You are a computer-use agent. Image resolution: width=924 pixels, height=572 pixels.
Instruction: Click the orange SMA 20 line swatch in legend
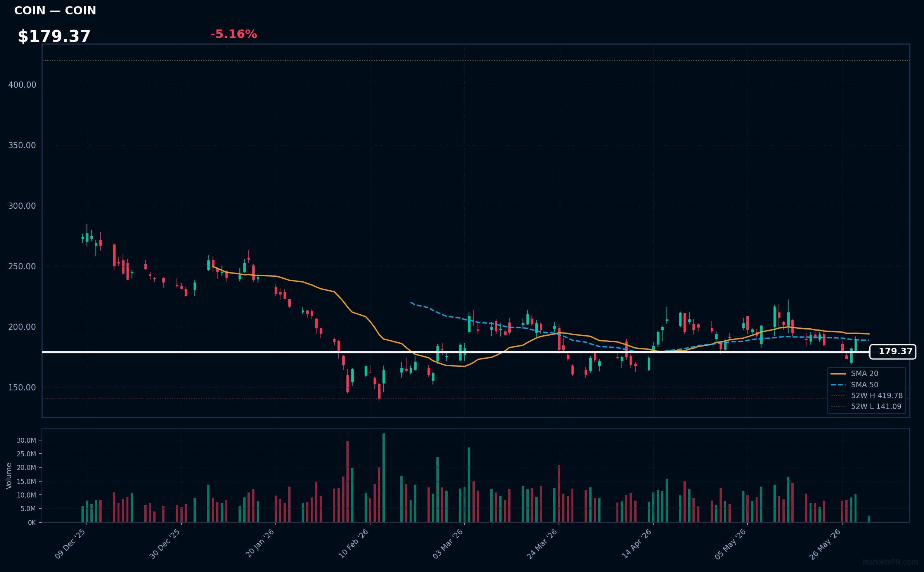point(838,374)
